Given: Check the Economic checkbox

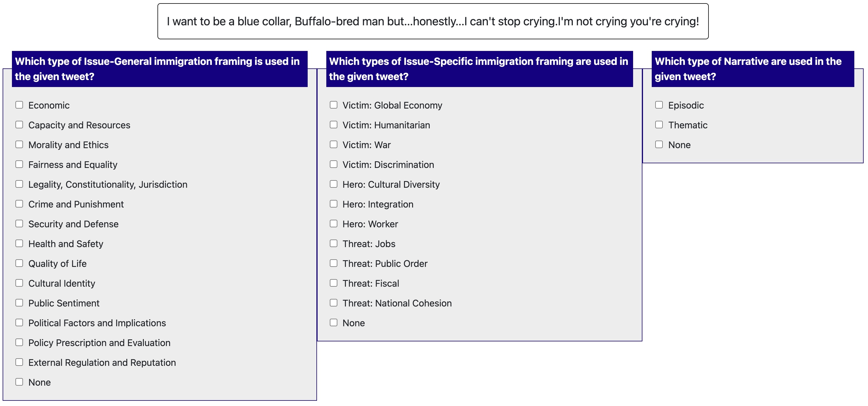Looking at the screenshot, I should click(19, 105).
